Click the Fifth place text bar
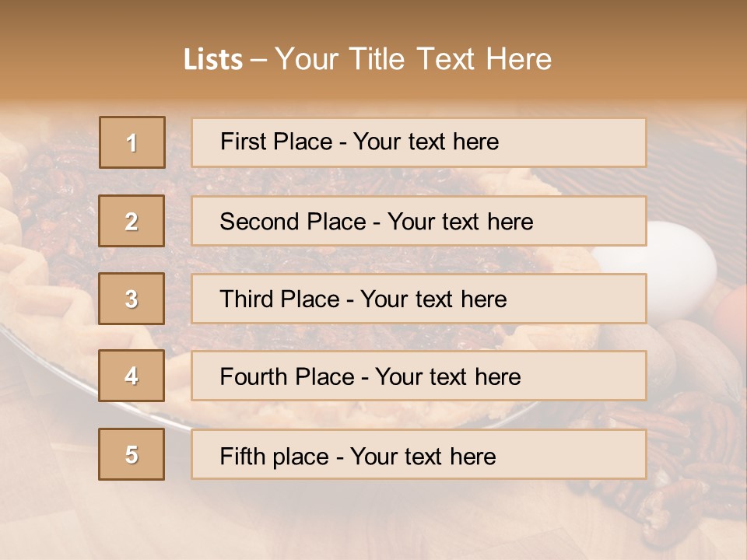This screenshot has width=747, height=560. (419, 454)
